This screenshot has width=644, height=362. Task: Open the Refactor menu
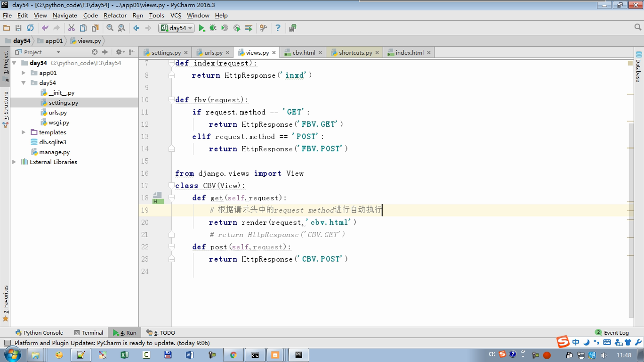pyautogui.click(x=115, y=16)
